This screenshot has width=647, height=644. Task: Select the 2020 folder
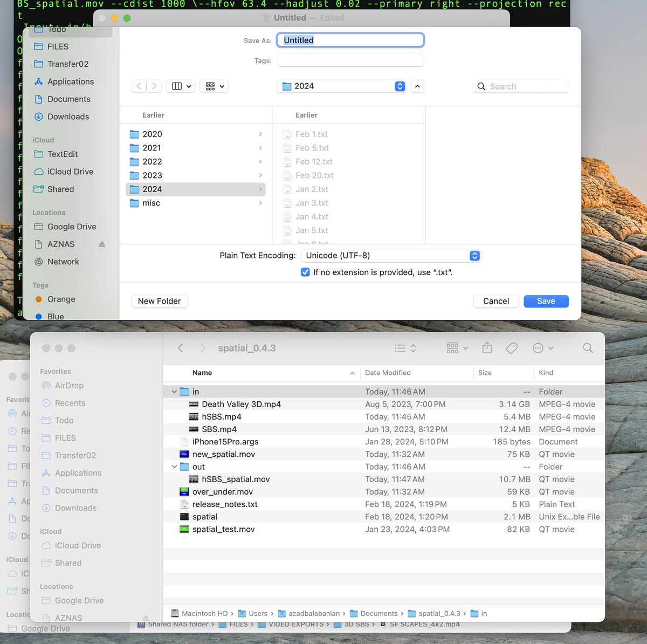point(196,134)
